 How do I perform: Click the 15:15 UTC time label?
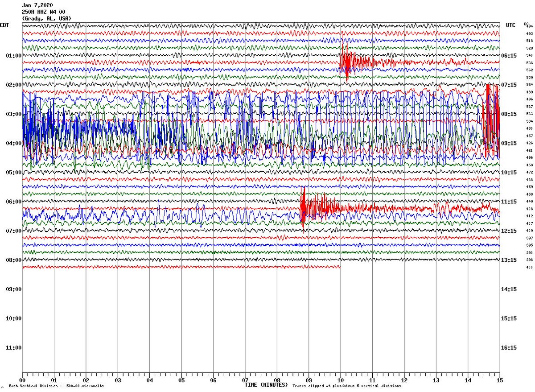[x=509, y=318]
